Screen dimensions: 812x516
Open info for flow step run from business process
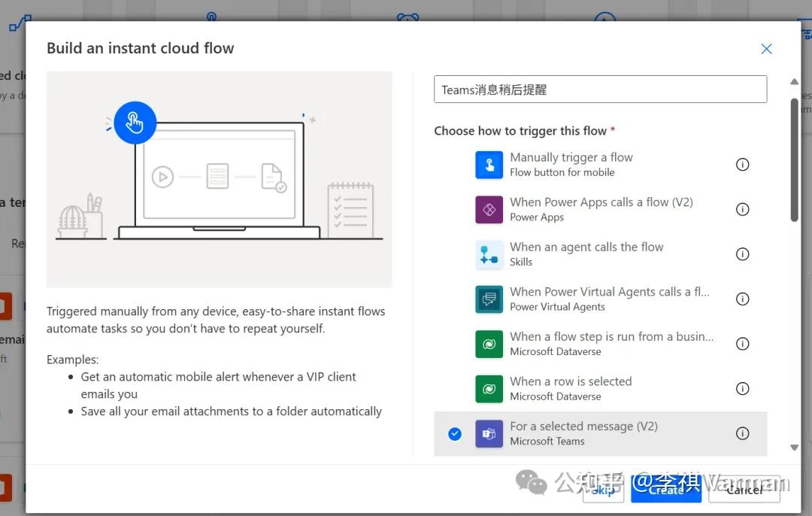742,344
